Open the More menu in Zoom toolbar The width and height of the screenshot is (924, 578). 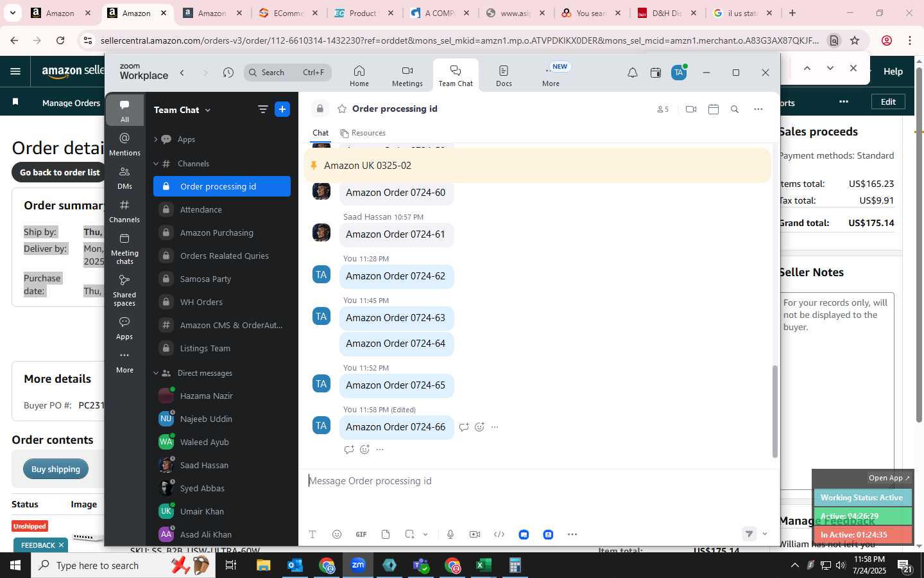(551, 75)
